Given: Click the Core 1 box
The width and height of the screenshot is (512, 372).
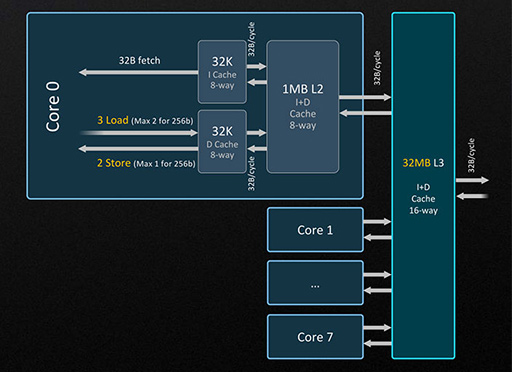Looking at the screenshot, I should click(315, 230).
